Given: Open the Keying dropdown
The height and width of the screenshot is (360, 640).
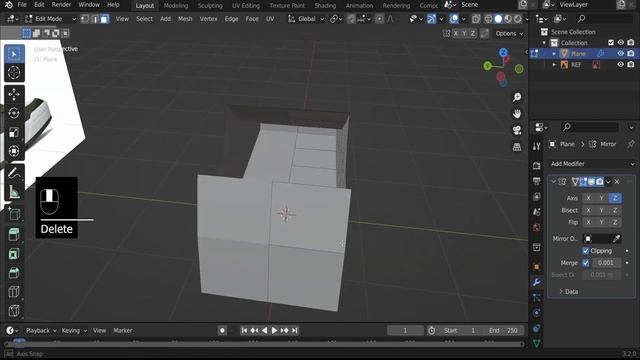Looking at the screenshot, I should tap(74, 331).
